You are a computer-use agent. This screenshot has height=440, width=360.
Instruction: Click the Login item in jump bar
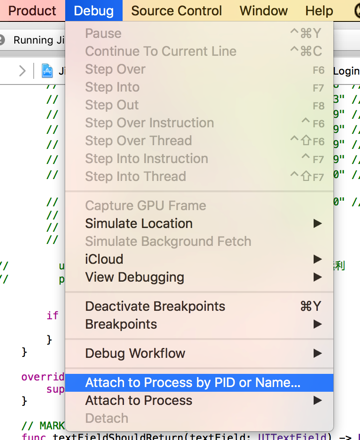[x=346, y=71]
